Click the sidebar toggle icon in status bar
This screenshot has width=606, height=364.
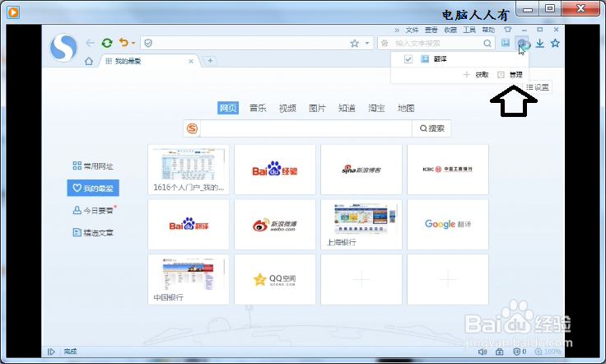click(x=51, y=352)
